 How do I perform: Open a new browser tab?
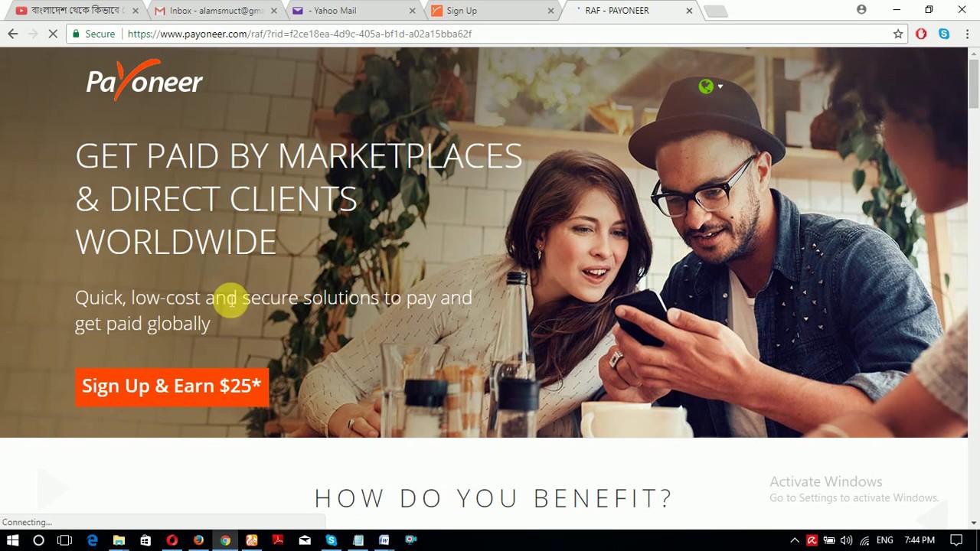click(x=715, y=11)
